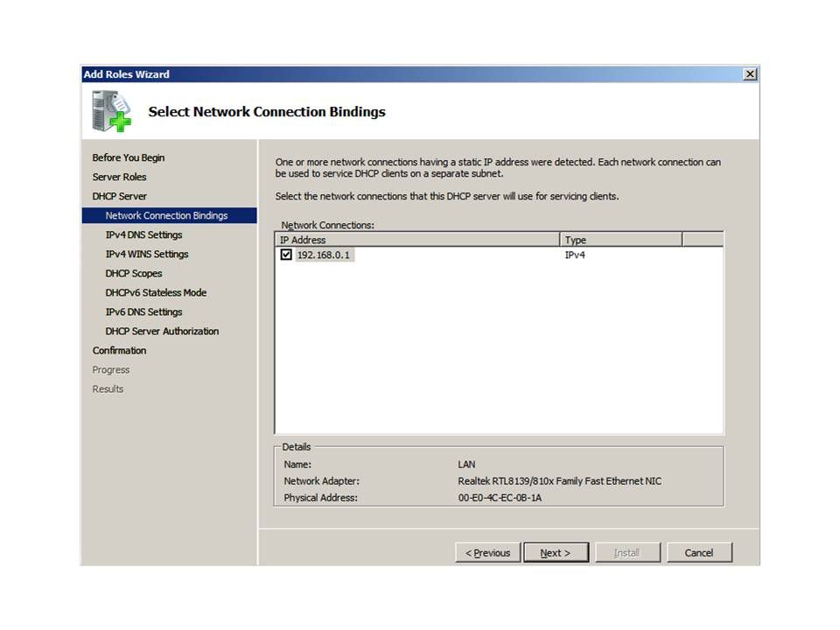This screenshot has width=840, height=630.
Task: Go to Before You Begin step
Action: 128,157
